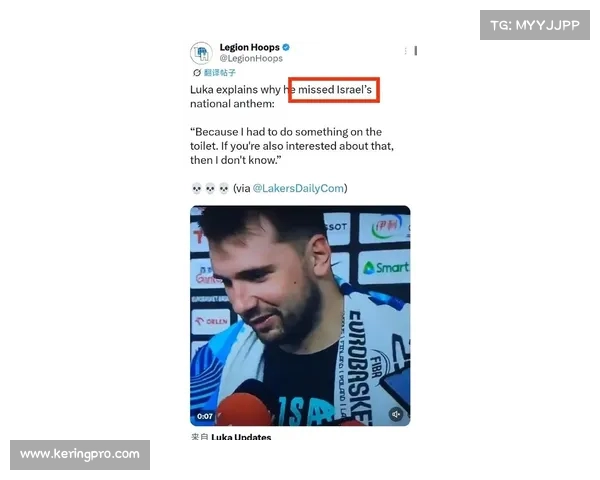Click the red-boxed 'missed Israel's' text
Viewport: 600px width, 480px height.
[334, 90]
